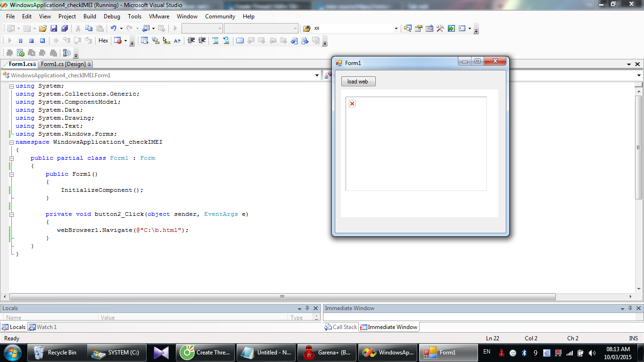This screenshot has width=644, height=362.
Task: Collapse the public partial class Form1 block
Action: click(x=12, y=158)
